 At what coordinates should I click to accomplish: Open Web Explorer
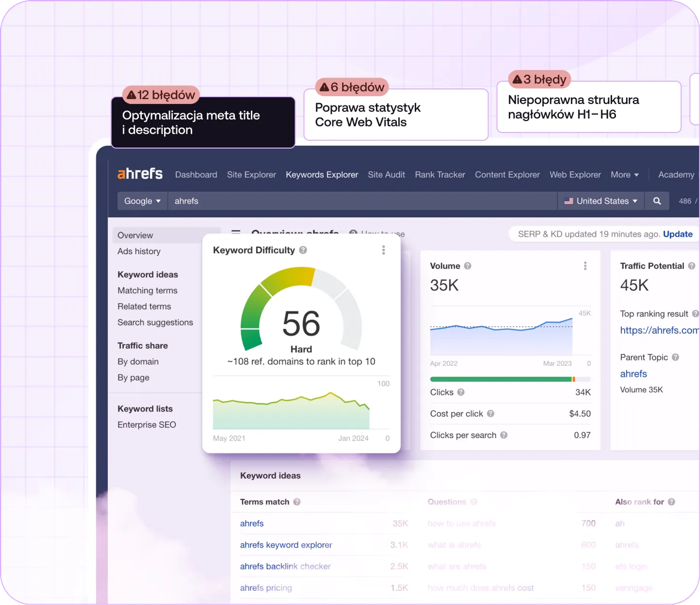click(575, 175)
